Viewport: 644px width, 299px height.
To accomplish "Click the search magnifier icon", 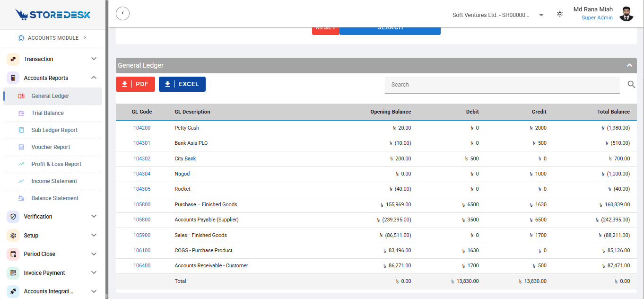I will click(x=632, y=84).
